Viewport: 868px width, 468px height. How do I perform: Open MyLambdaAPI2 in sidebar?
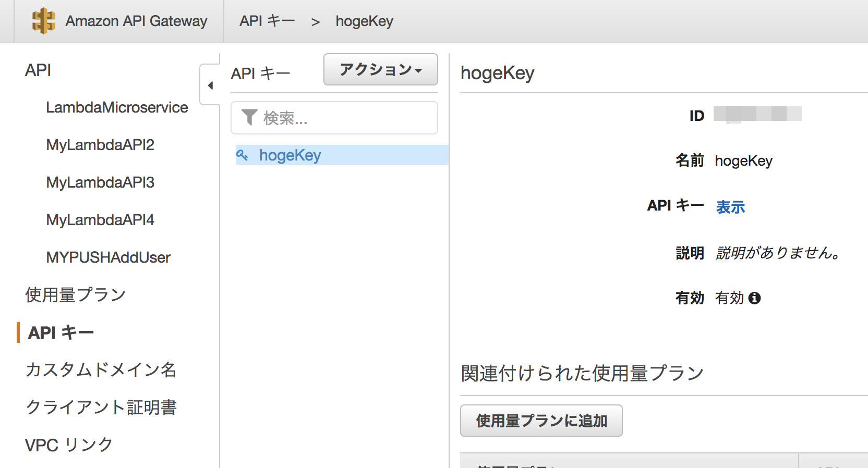tap(100, 145)
